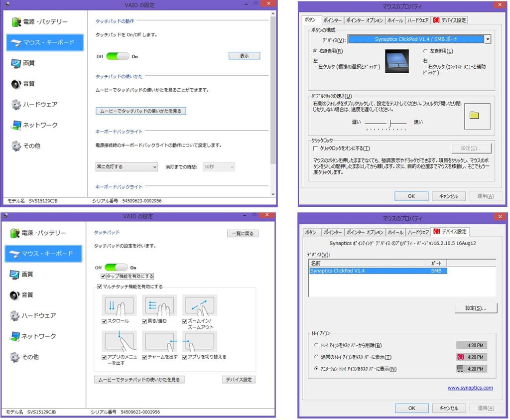Toggle touchpad On/Off switch in bottom VAIO window
Screen dimensions: 510x420
pos(116,268)
